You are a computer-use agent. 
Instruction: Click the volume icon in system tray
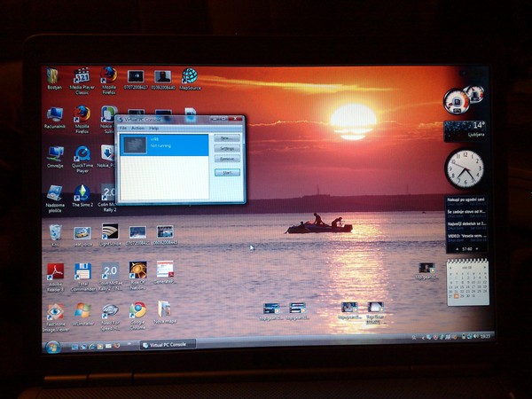coord(475,337)
